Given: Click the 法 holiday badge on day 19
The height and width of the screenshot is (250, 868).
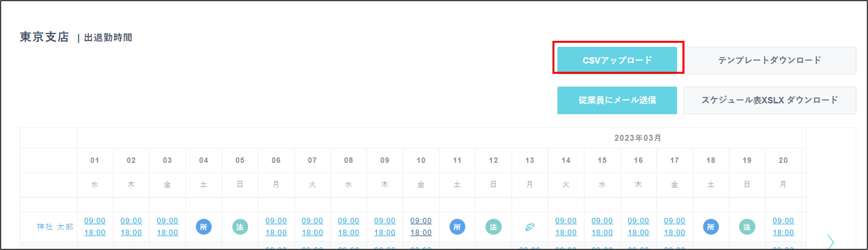Looking at the screenshot, I should click(x=747, y=227).
